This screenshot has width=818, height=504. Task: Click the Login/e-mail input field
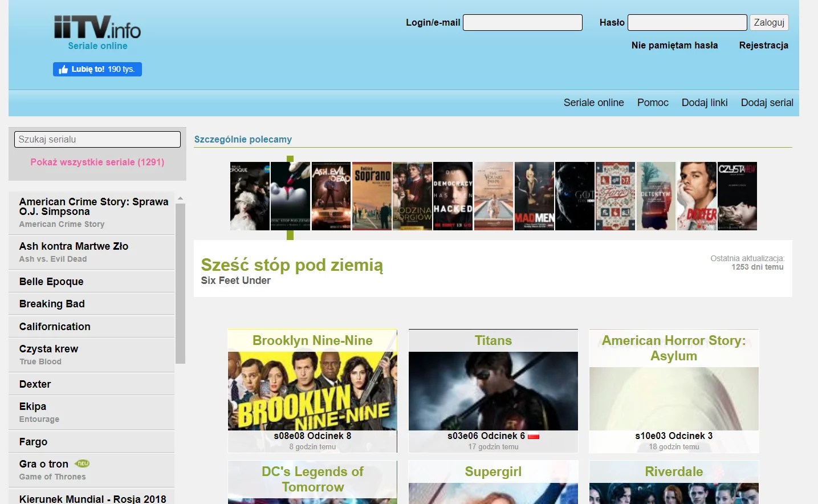click(522, 22)
